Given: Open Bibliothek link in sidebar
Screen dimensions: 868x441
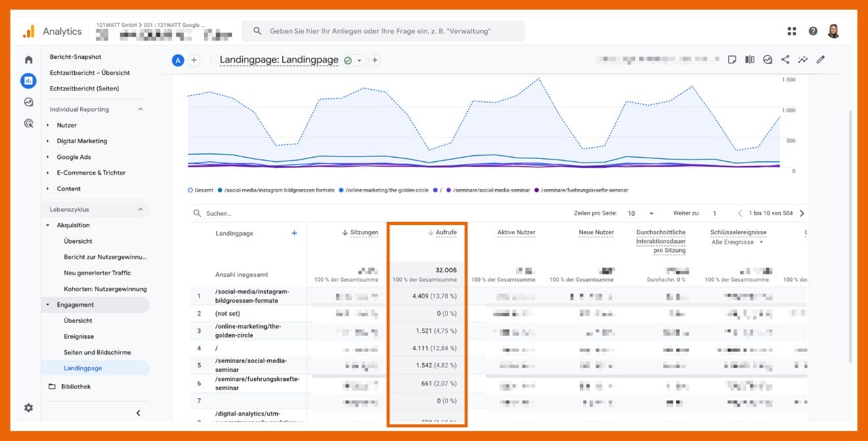Looking at the screenshot, I should [x=76, y=387].
